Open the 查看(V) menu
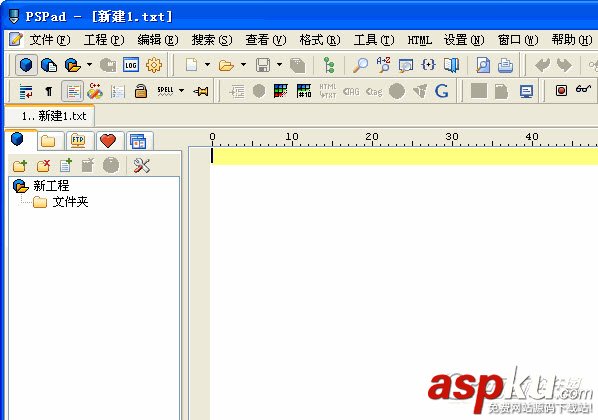Image resolution: width=598 pixels, height=420 pixels. pos(266,40)
